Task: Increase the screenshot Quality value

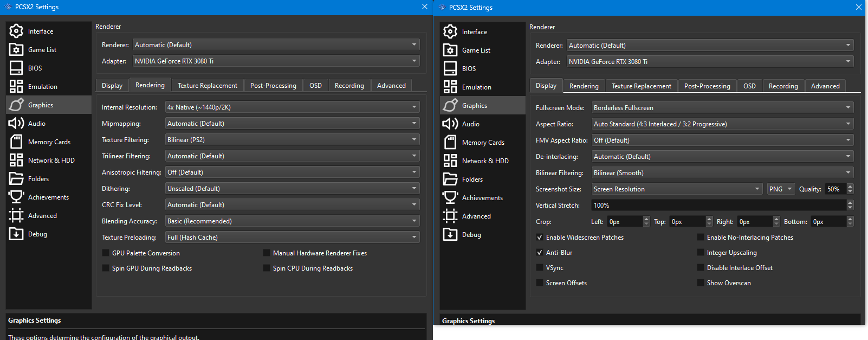Action: [850, 186]
